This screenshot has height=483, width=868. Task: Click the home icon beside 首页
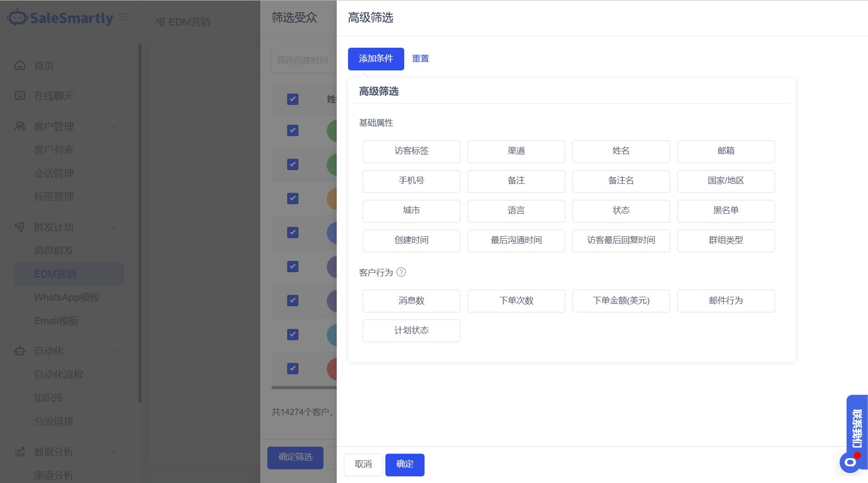point(20,65)
